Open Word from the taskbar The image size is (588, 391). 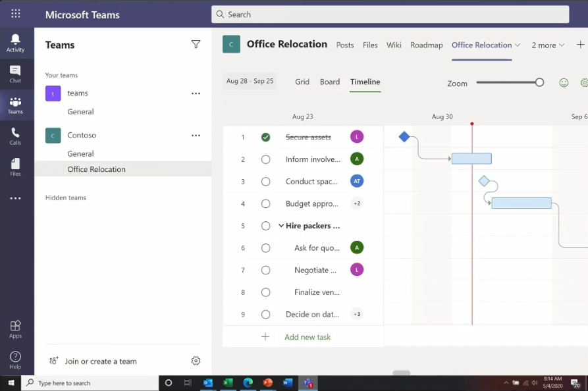288,382
